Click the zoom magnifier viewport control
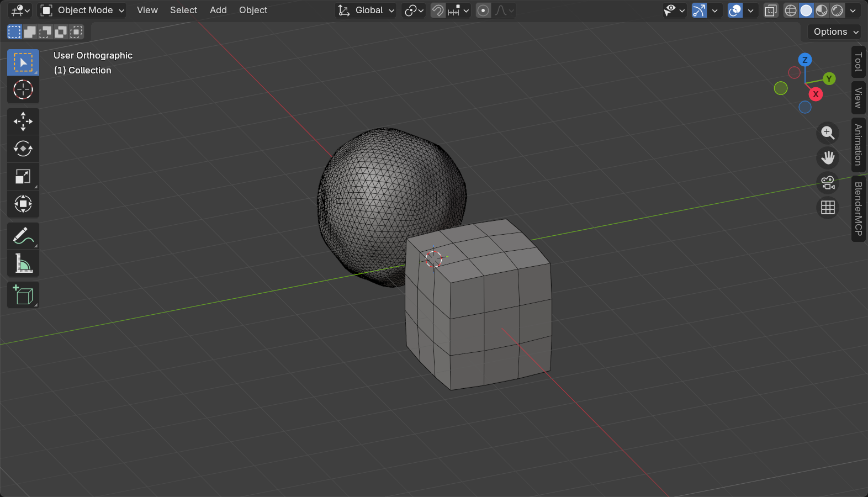868x497 pixels. pyautogui.click(x=828, y=133)
